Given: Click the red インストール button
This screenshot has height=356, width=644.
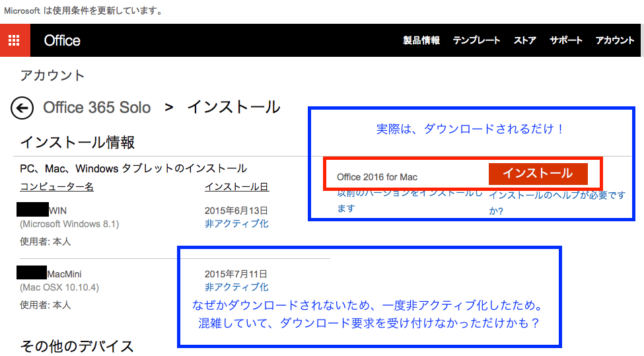Looking at the screenshot, I should pos(538,174).
